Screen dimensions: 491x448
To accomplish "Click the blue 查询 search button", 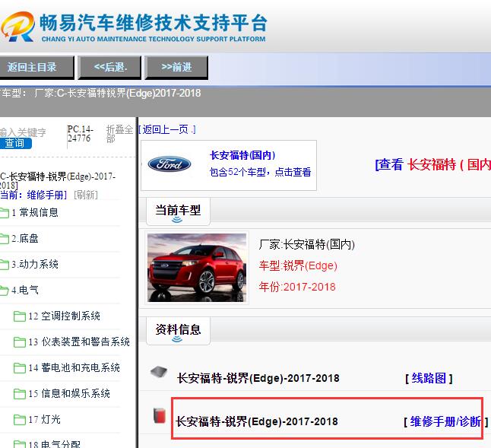I will pyautogui.click(x=15, y=143).
